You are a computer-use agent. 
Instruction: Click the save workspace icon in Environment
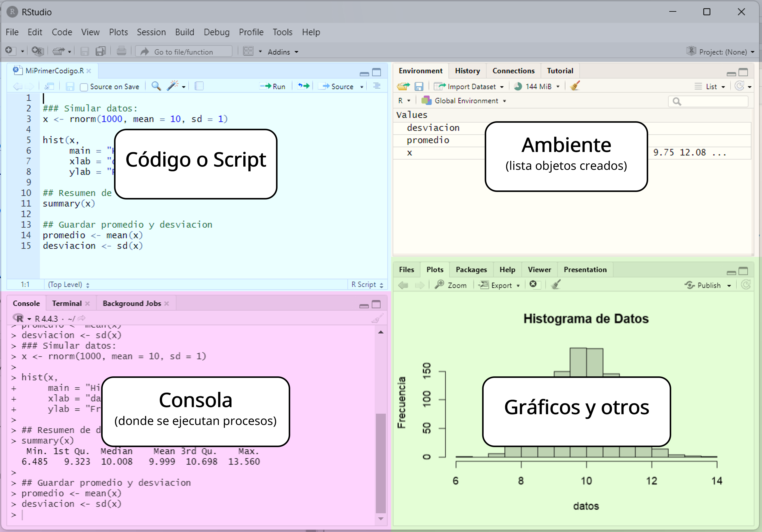[419, 87]
